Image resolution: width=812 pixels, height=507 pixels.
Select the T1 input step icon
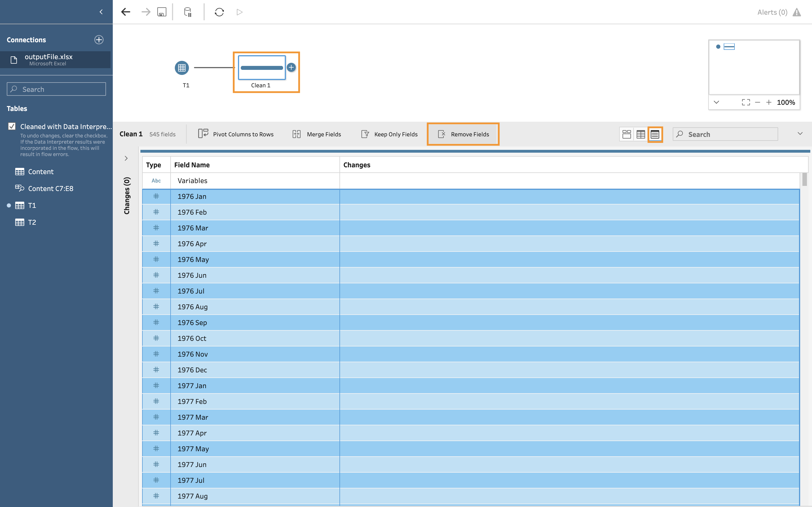182,68
